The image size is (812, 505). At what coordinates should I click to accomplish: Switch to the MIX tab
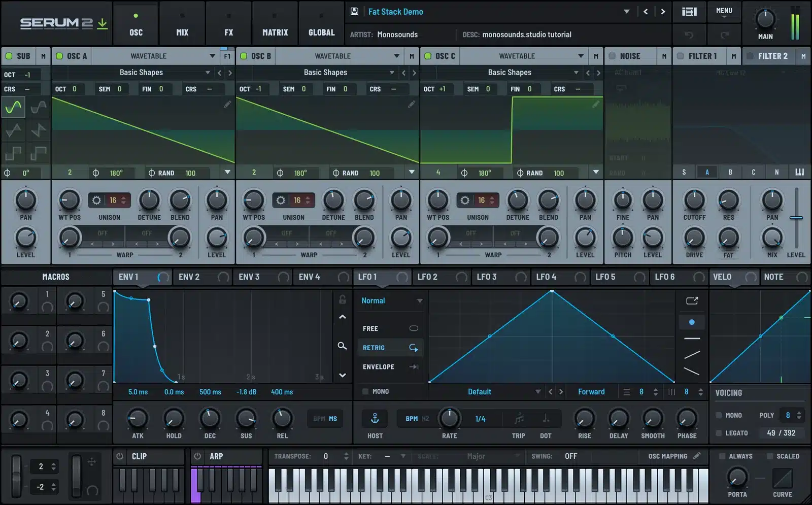click(x=182, y=23)
